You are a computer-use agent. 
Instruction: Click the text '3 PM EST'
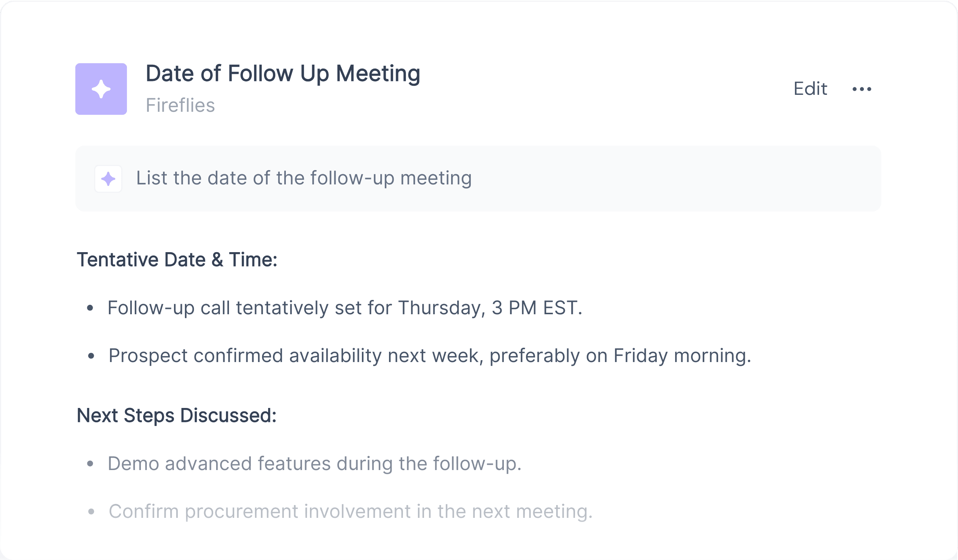[x=537, y=308]
